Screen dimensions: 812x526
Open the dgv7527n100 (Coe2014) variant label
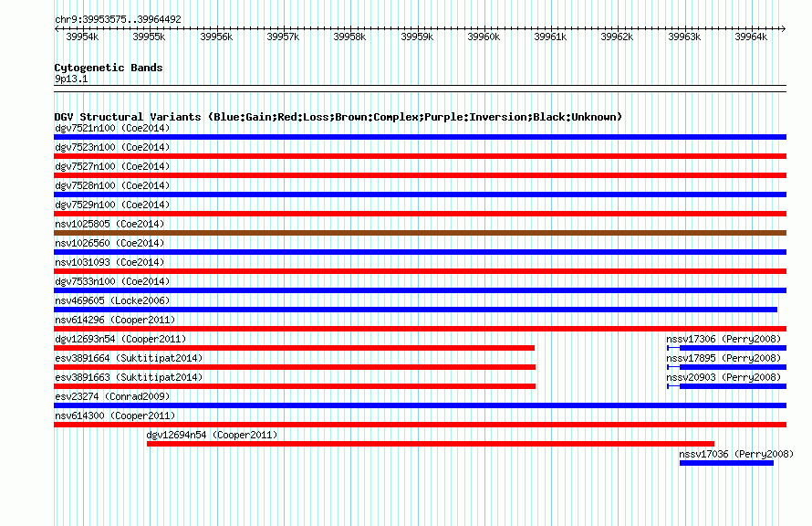click(112, 166)
